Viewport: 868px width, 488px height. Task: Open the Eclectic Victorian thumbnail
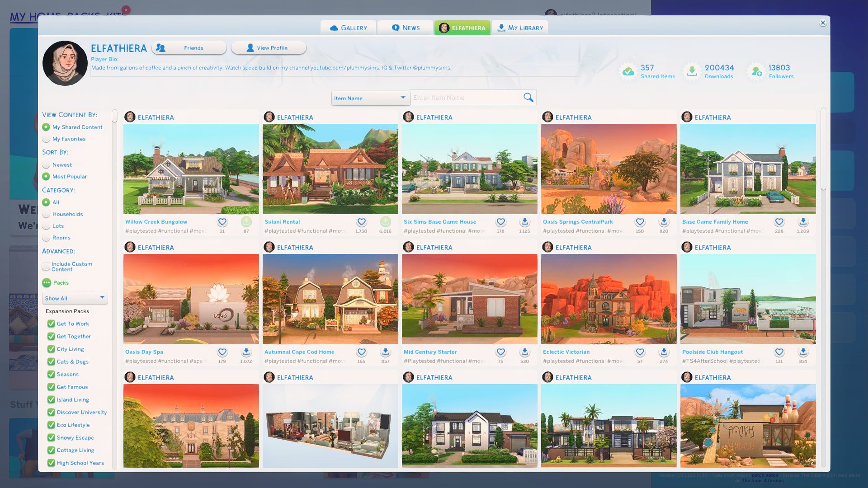[x=609, y=299]
